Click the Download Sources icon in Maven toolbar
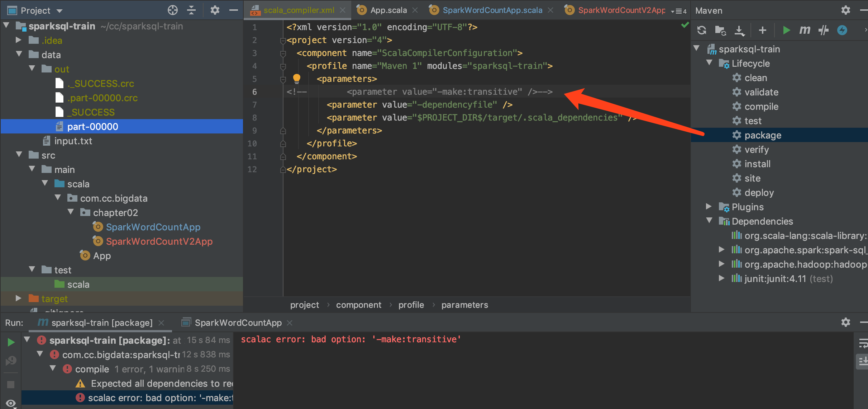The width and height of the screenshot is (868, 409). pyautogui.click(x=739, y=30)
